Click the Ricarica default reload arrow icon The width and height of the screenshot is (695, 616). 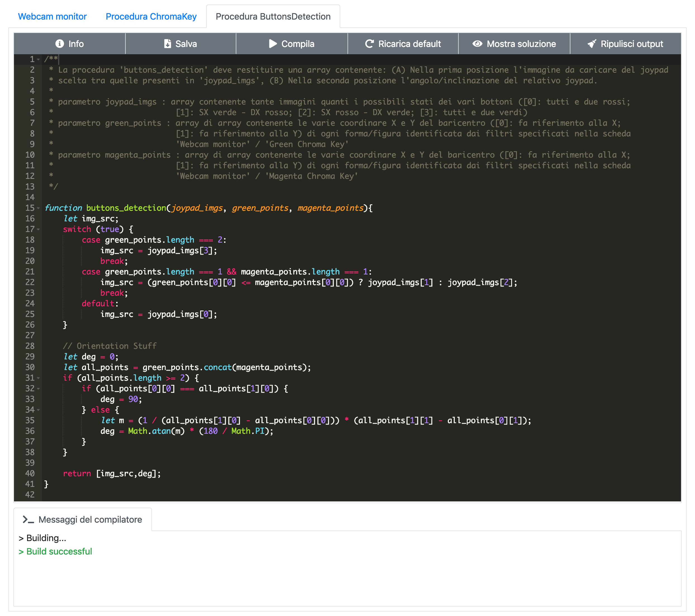[x=369, y=44]
